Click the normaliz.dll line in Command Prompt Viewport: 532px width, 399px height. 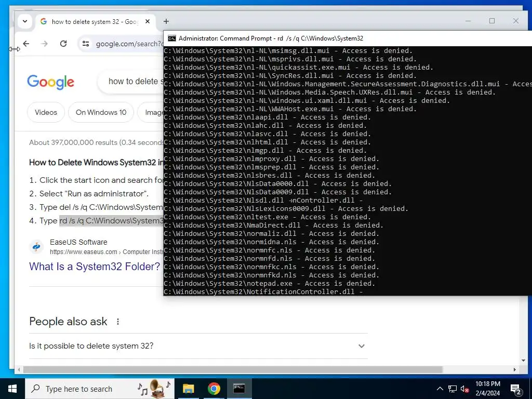pos(271,234)
